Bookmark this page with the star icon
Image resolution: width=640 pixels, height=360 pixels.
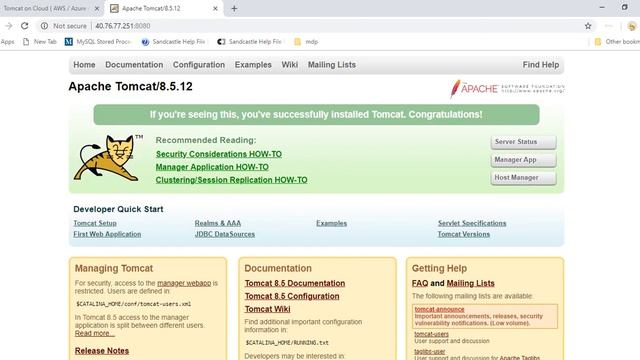[x=588, y=26]
